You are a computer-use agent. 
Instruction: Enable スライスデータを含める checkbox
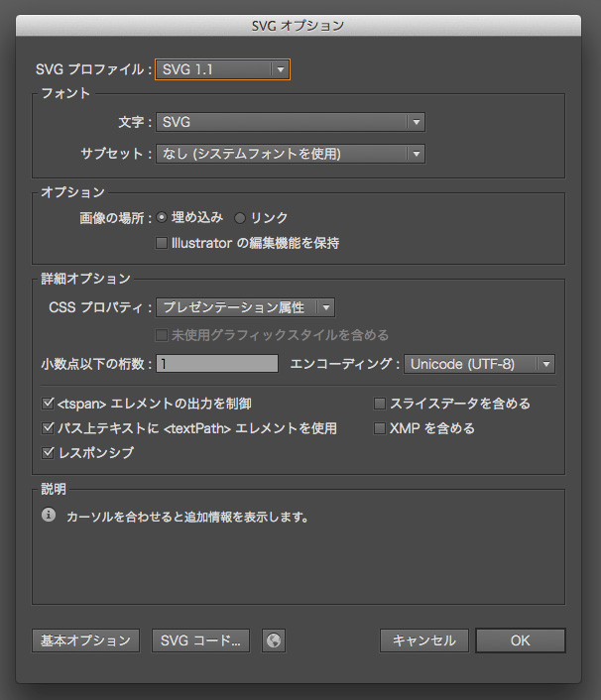380,404
